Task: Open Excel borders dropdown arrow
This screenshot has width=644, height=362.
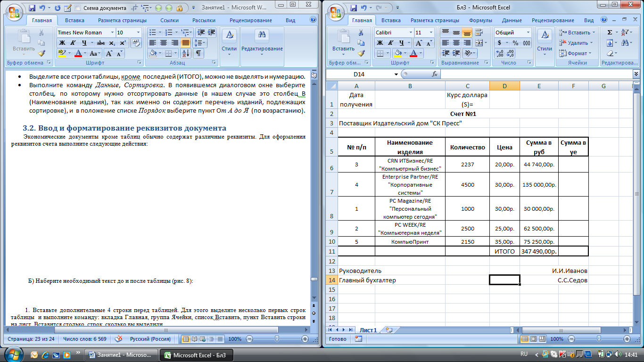Action: tap(388, 53)
